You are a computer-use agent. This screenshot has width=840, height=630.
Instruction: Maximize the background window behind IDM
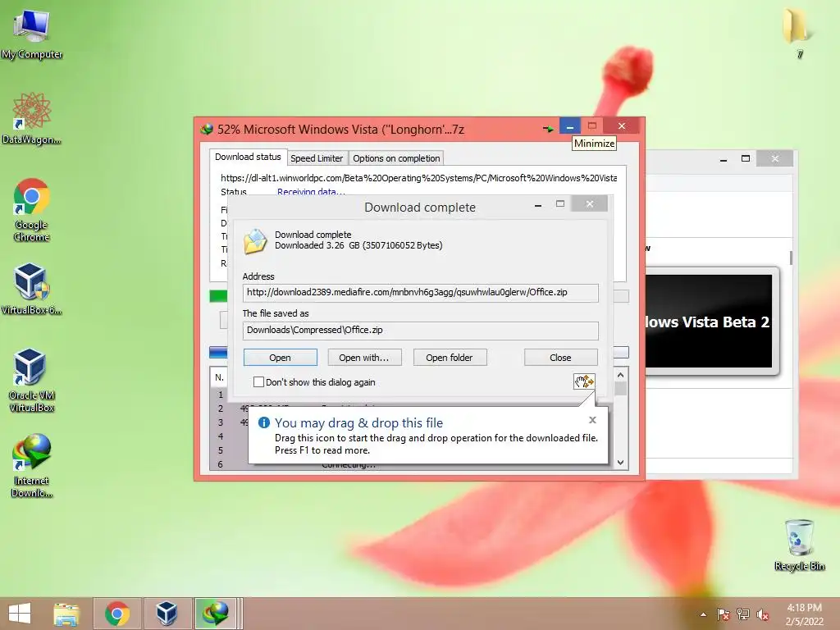coord(746,158)
